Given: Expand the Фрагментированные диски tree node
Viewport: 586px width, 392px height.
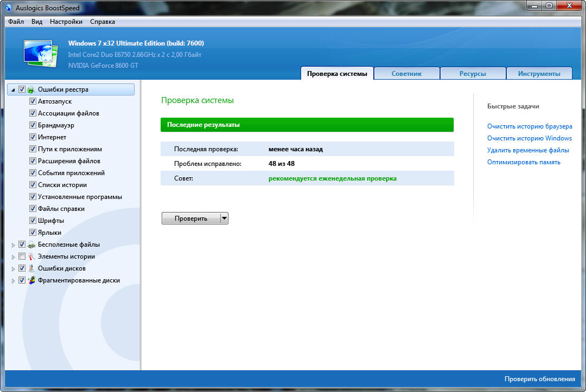Looking at the screenshot, I should click(x=13, y=281).
